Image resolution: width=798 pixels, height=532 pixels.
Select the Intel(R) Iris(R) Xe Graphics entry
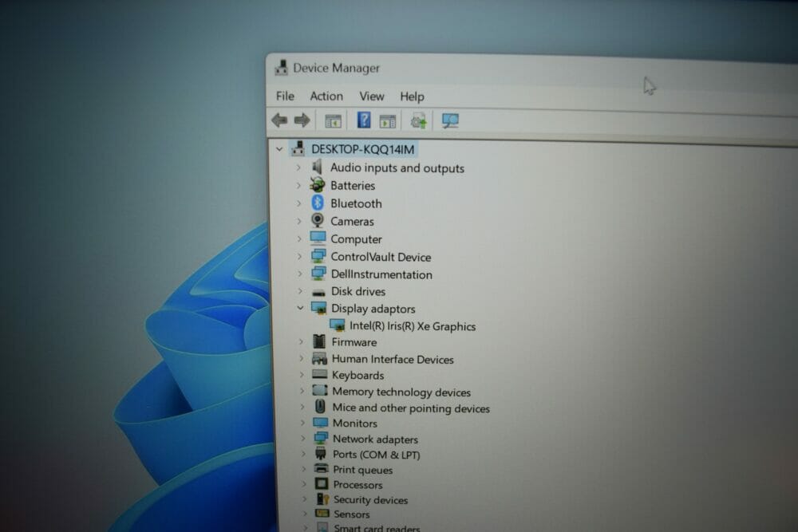point(413,326)
